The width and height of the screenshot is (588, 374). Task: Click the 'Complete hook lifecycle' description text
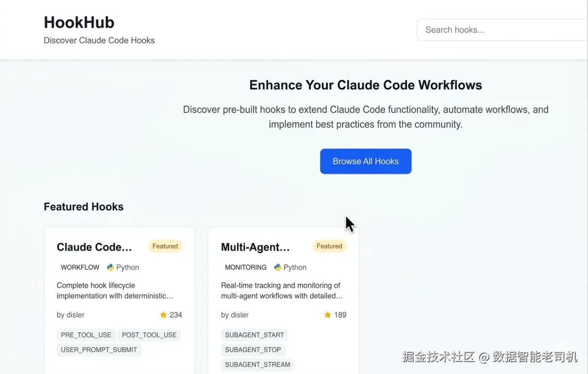click(x=115, y=290)
